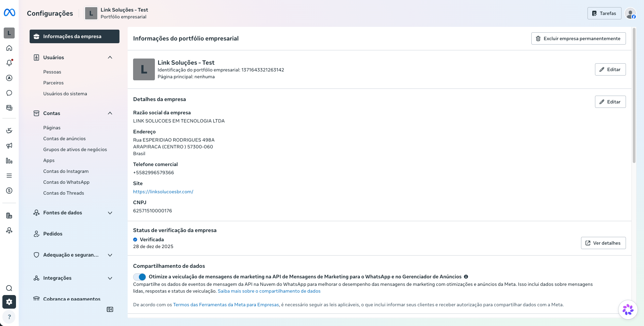Open the megaphone ads icon
Image resolution: width=644 pixels, height=326 pixels.
pyautogui.click(x=9, y=146)
